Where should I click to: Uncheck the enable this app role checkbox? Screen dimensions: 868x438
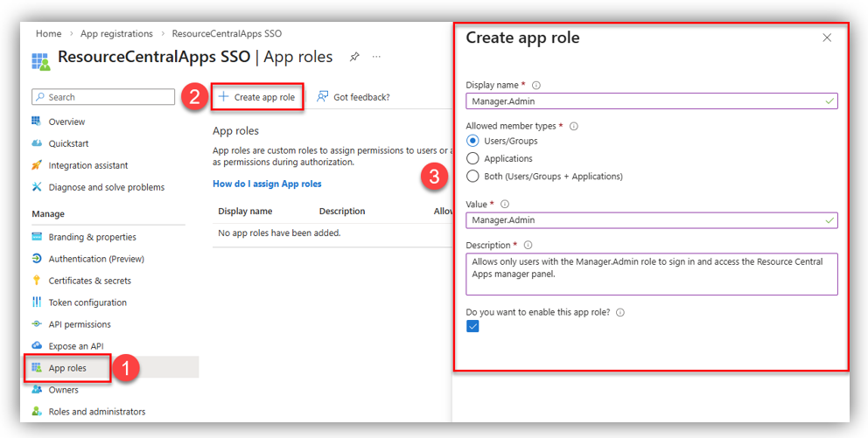coord(472,326)
